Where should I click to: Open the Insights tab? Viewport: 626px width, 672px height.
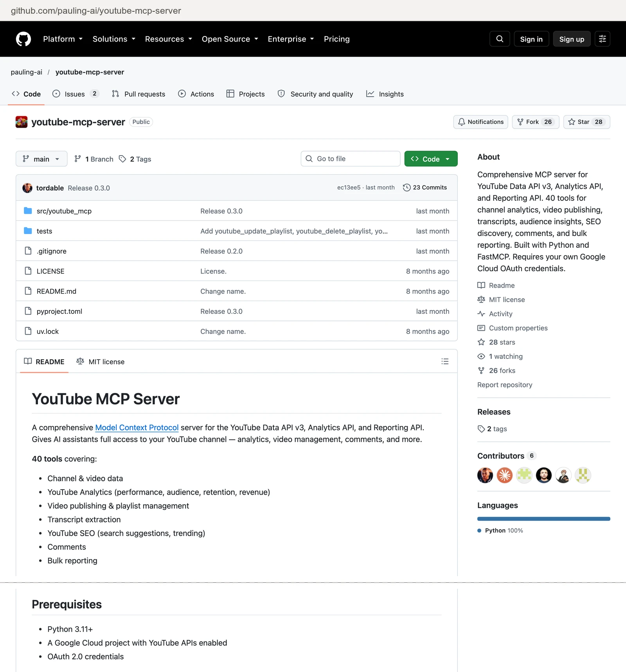coord(385,94)
